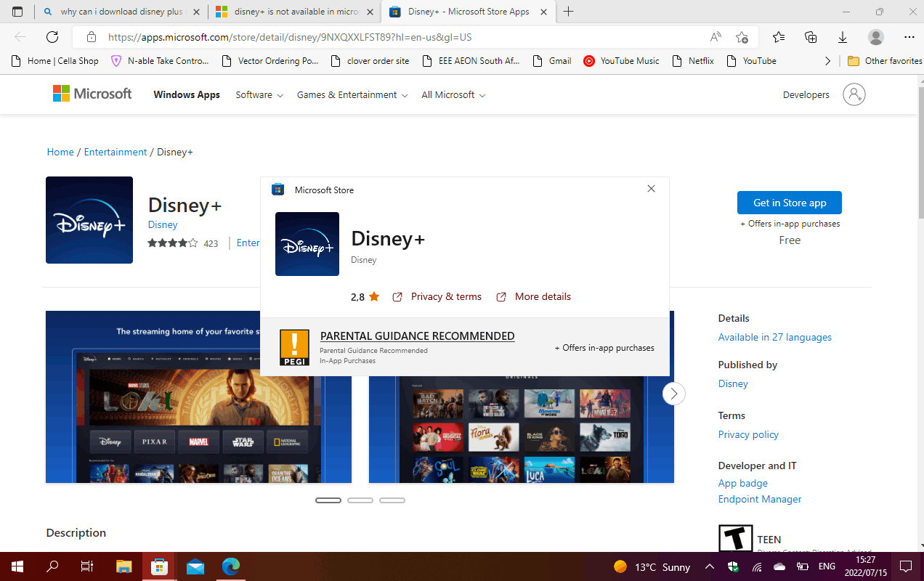
Task: Open notification center icon
Action: point(906,566)
